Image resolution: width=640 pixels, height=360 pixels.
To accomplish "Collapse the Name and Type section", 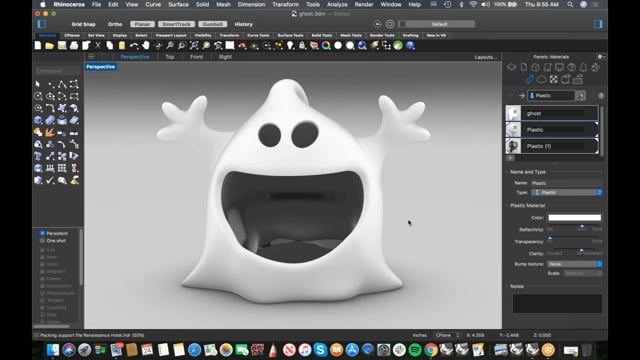I will 507,172.
